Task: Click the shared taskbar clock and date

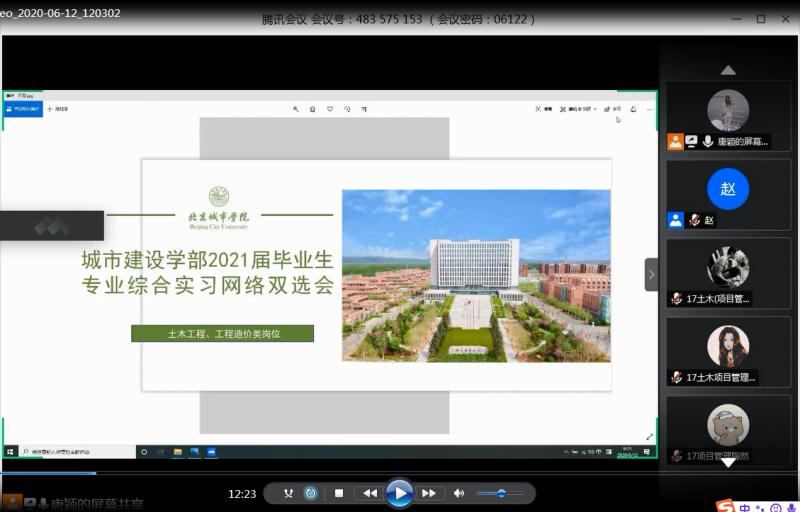Action: [628, 452]
